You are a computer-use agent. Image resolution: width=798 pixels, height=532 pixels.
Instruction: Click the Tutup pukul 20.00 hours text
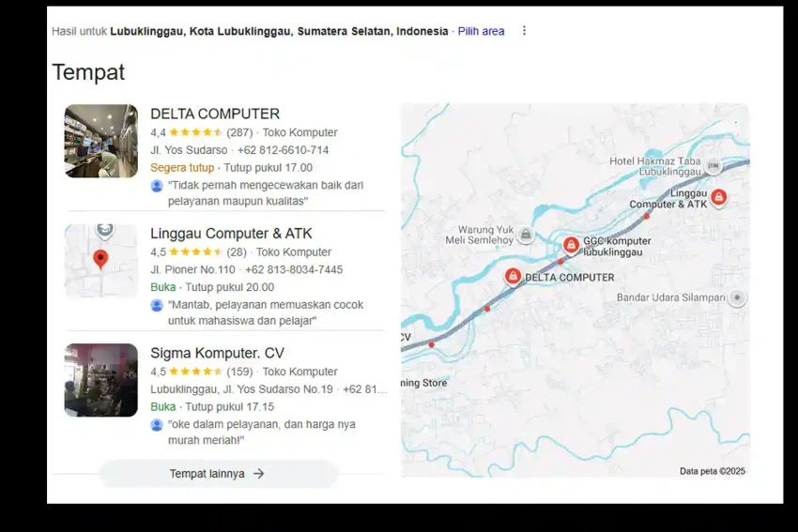(229, 287)
